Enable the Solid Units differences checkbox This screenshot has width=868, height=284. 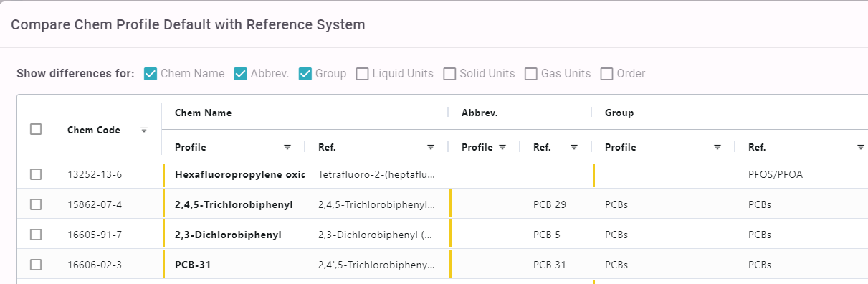[449, 73]
